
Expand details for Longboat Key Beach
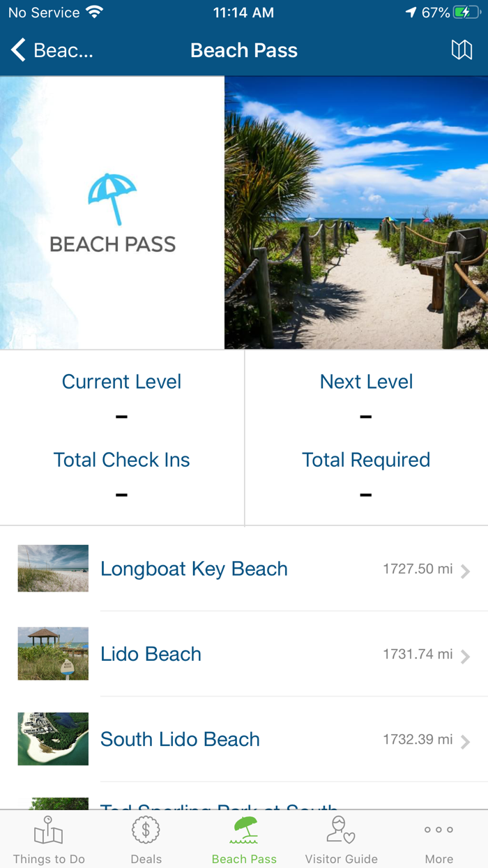pyautogui.click(x=465, y=570)
